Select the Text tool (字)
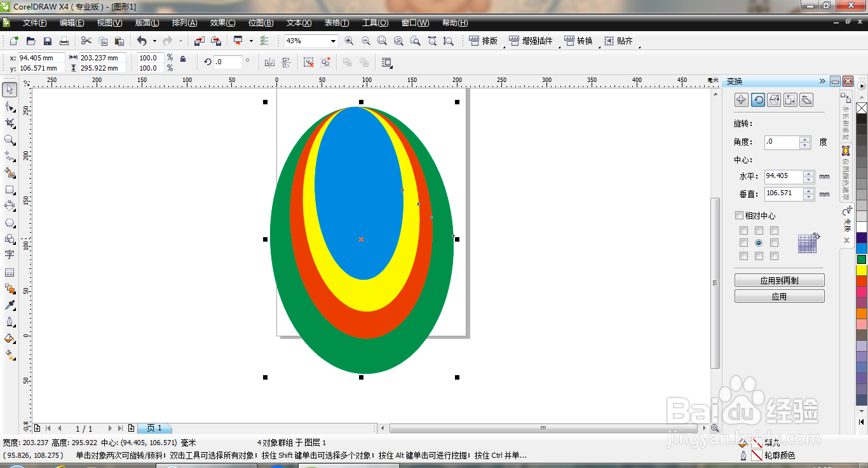This screenshot has width=868, height=468. pyautogui.click(x=10, y=255)
